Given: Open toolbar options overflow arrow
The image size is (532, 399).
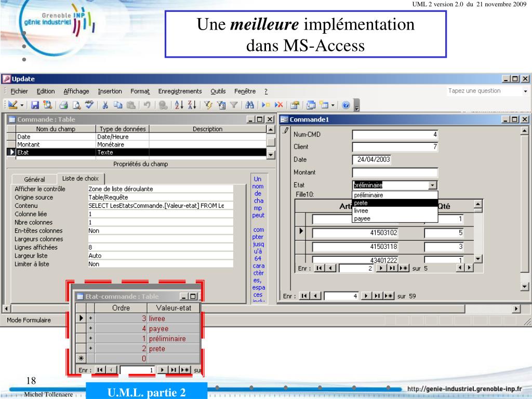Looking at the screenshot, I should 356,105.
